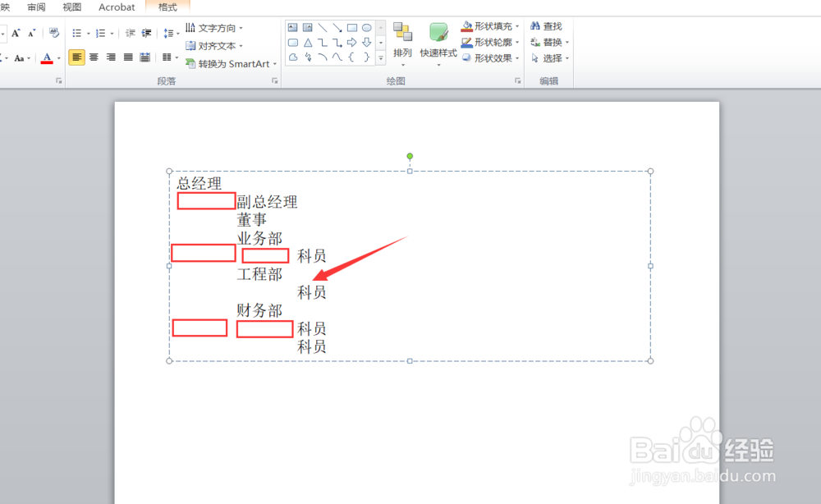The height and width of the screenshot is (504, 821).
Task: Open 形状效果 shape effects menu
Action: [490, 58]
